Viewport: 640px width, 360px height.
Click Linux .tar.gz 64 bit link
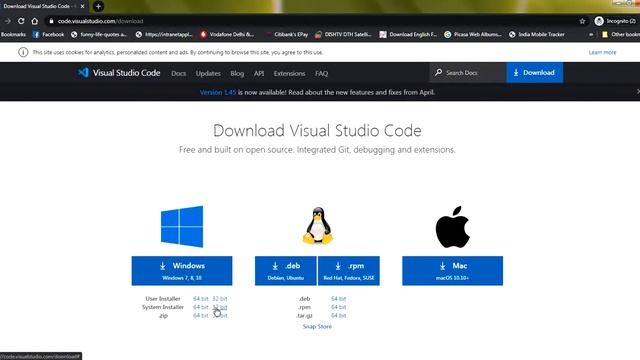pyautogui.click(x=338, y=316)
